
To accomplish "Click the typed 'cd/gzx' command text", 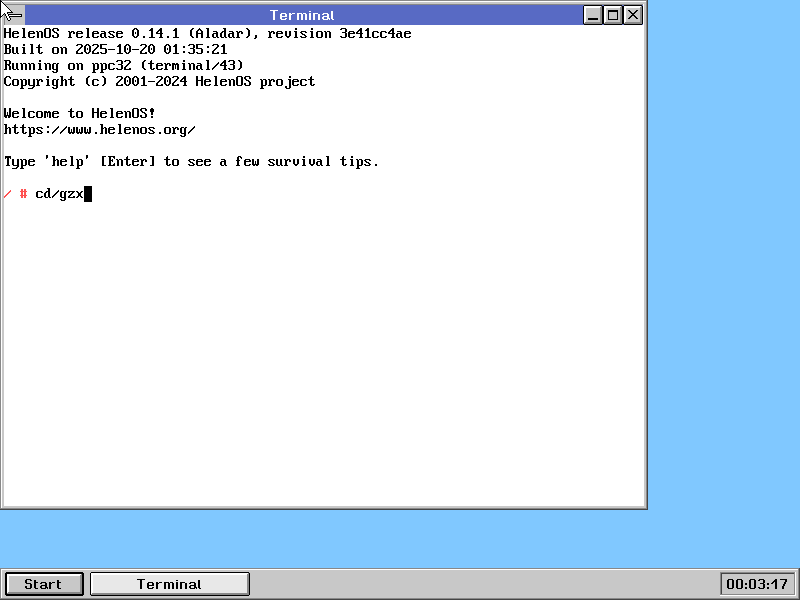I will (59, 194).
